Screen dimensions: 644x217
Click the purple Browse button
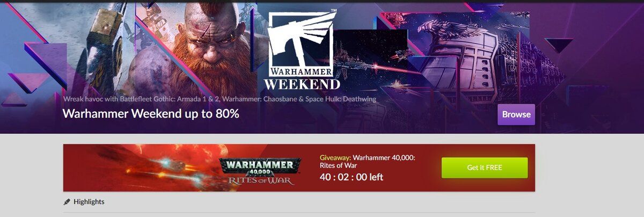point(516,114)
